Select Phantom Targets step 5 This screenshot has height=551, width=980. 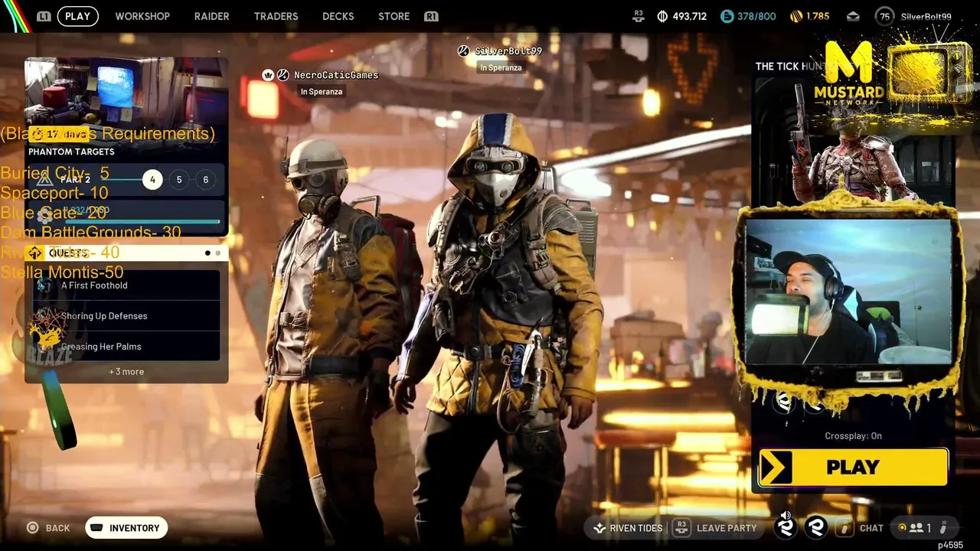[179, 180]
